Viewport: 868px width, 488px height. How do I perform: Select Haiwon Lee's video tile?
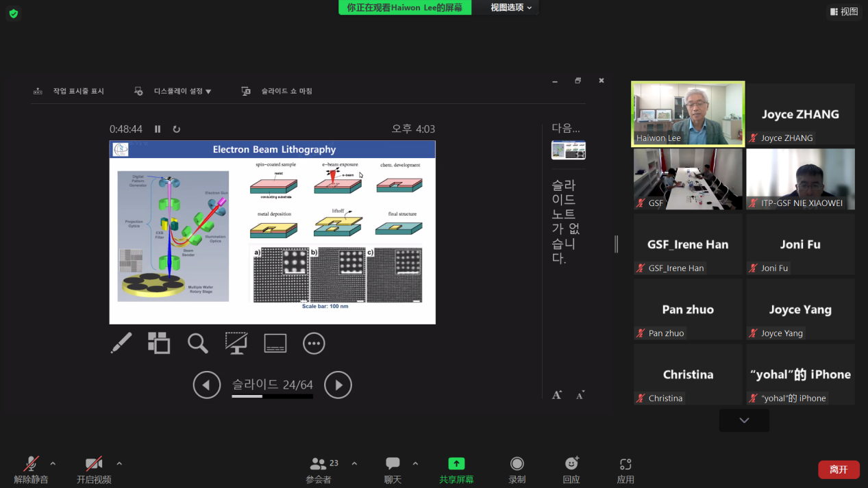pos(688,114)
